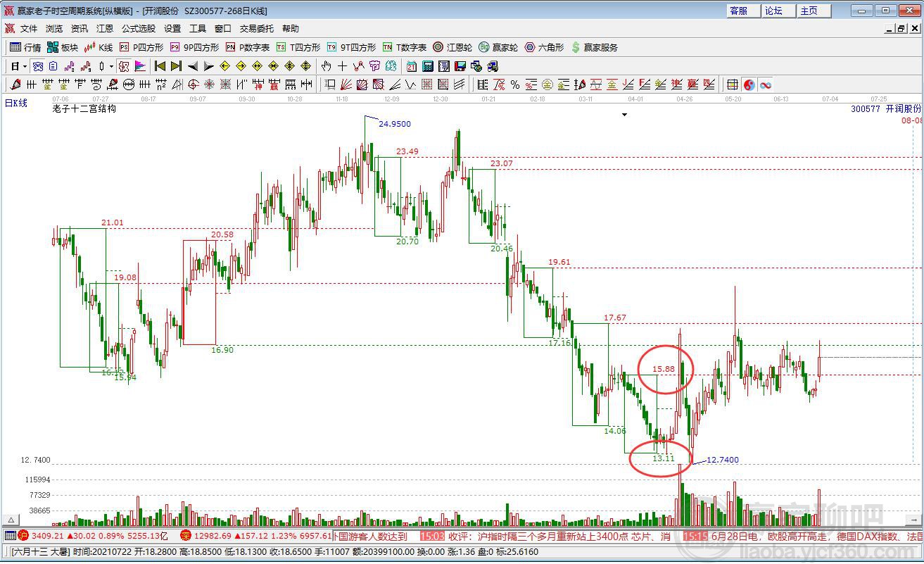Select the hand pan tool
This screenshot has height=564, width=924.
[326, 66]
